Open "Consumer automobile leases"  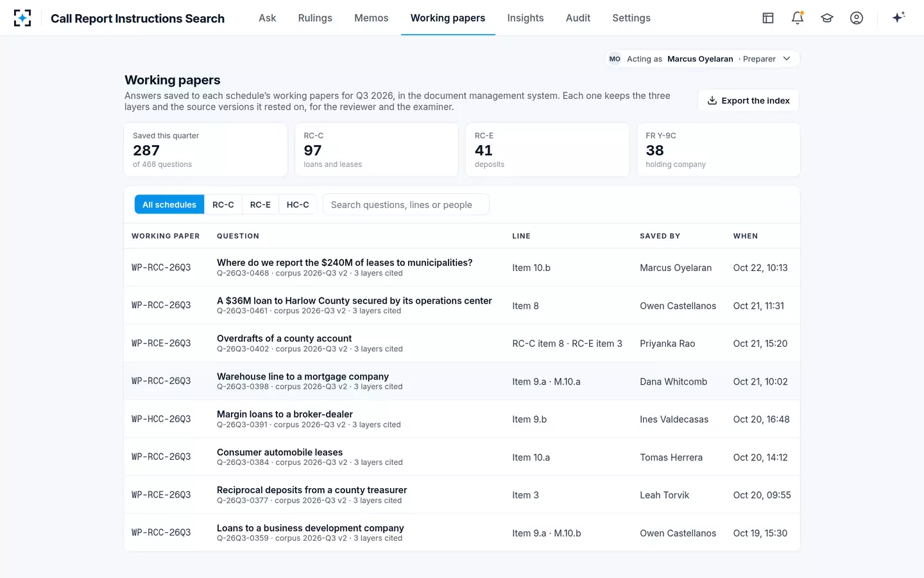(x=280, y=452)
